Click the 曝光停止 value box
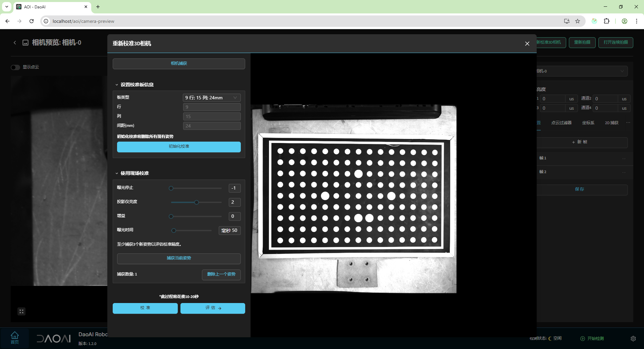644x349 pixels. [234, 188]
